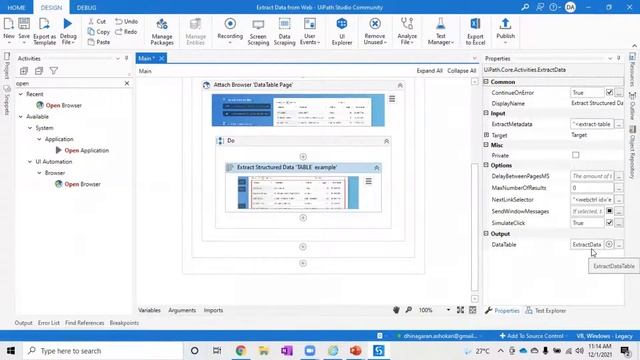Screen dimensions: 640x360
Task: Open Chrome from taskbar
Action: pos(241,351)
